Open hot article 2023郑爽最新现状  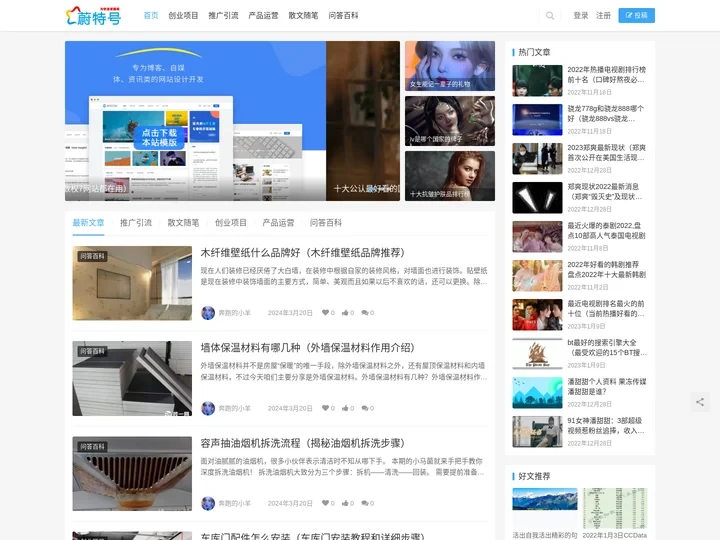(x=606, y=152)
